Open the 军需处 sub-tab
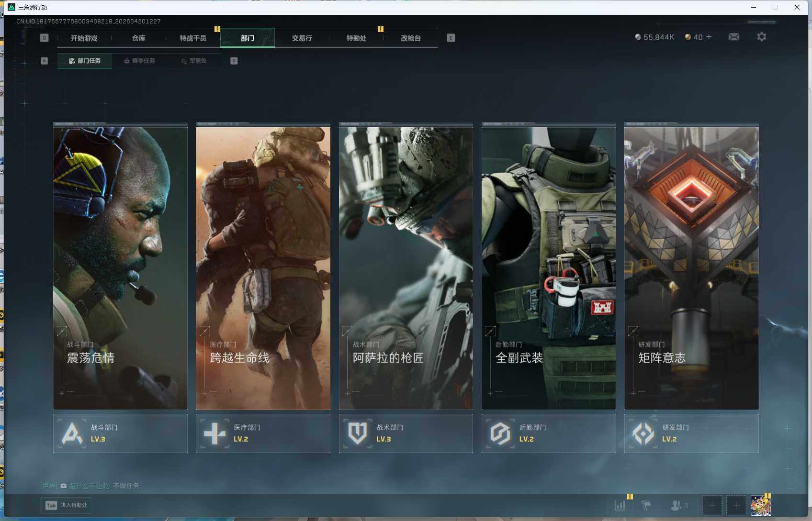812x521 pixels. click(x=194, y=61)
